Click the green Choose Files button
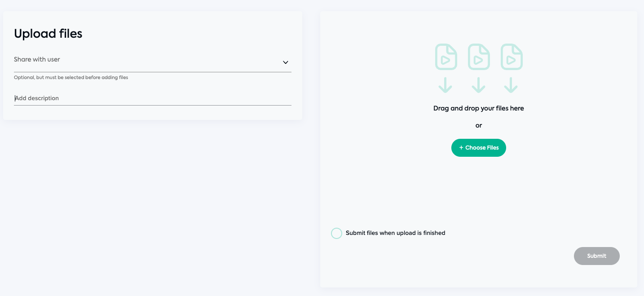Screen dimensions: 644x296 pos(479,148)
